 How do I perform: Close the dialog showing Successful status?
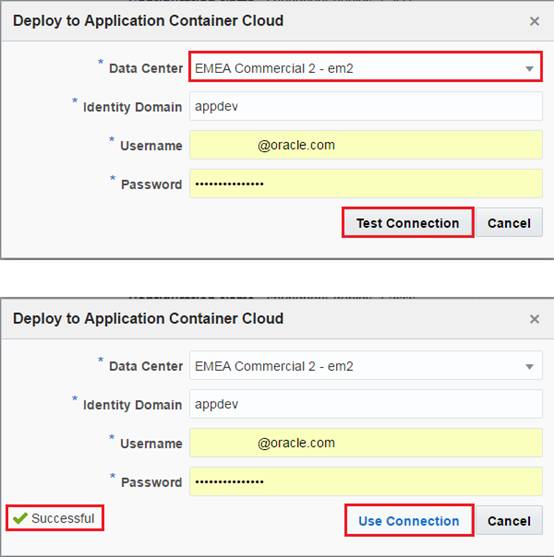(x=534, y=319)
